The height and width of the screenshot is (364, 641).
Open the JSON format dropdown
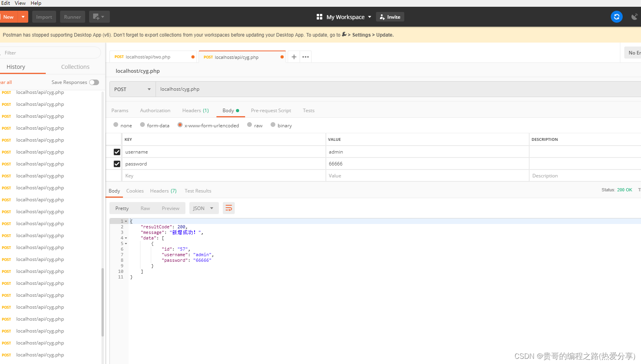click(x=204, y=208)
